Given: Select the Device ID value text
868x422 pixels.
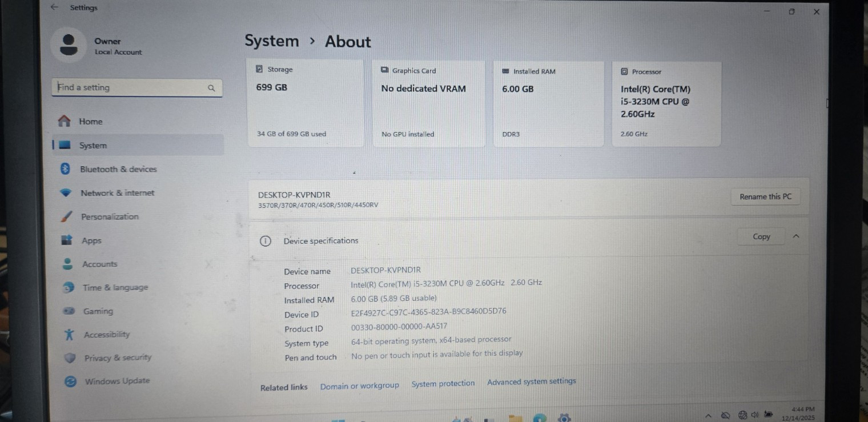Looking at the screenshot, I should pyautogui.click(x=428, y=312).
